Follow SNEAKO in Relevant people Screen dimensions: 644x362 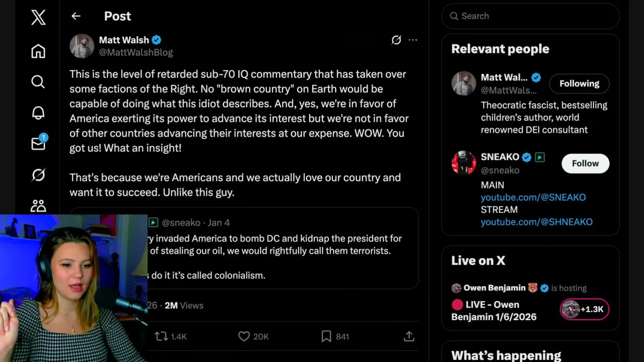pyautogui.click(x=585, y=163)
